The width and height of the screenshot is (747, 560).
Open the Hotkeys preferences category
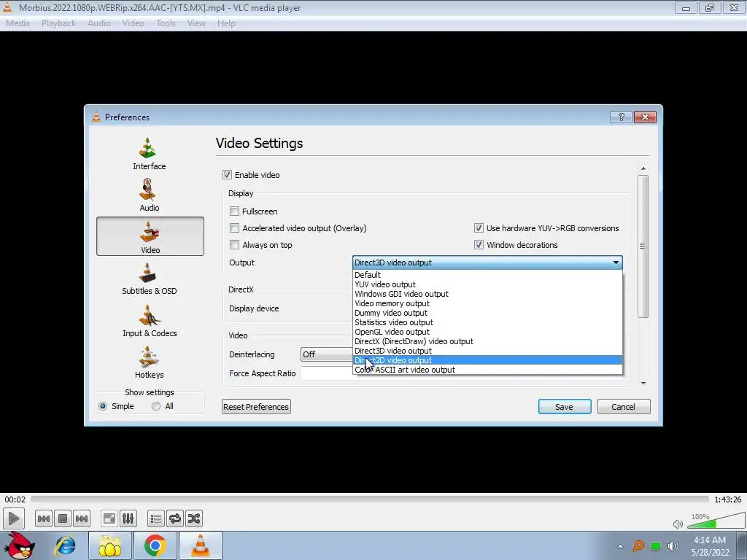[150, 362]
